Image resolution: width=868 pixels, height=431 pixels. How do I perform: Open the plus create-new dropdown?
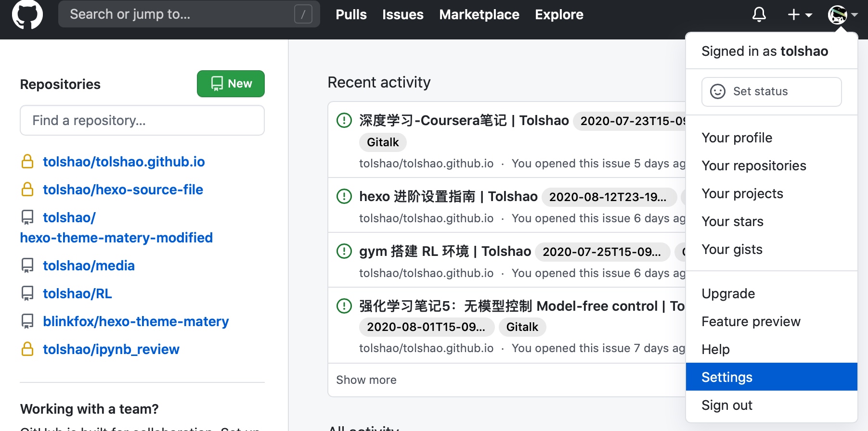tap(800, 15)
